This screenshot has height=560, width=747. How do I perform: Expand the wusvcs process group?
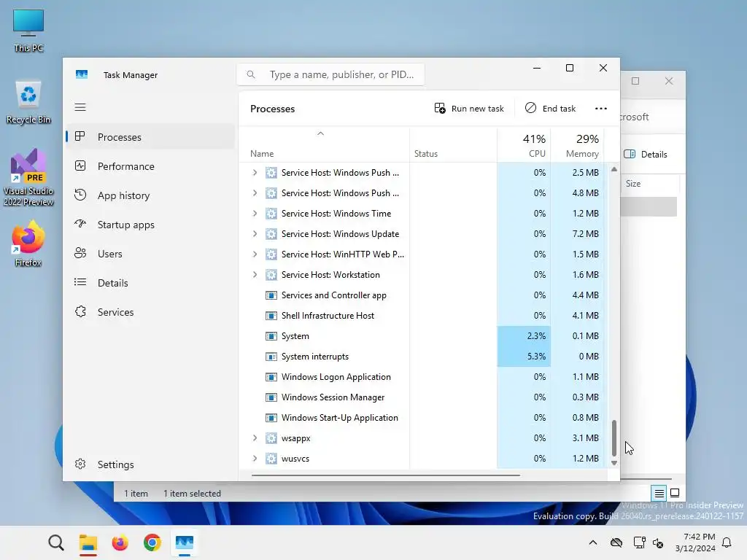(x=255, y=459)
